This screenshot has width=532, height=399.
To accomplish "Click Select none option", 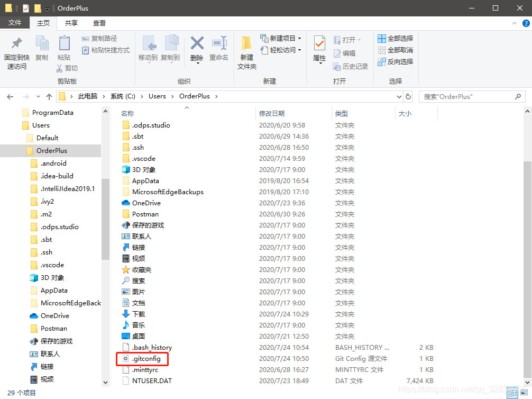I will (x=395, y=50).
